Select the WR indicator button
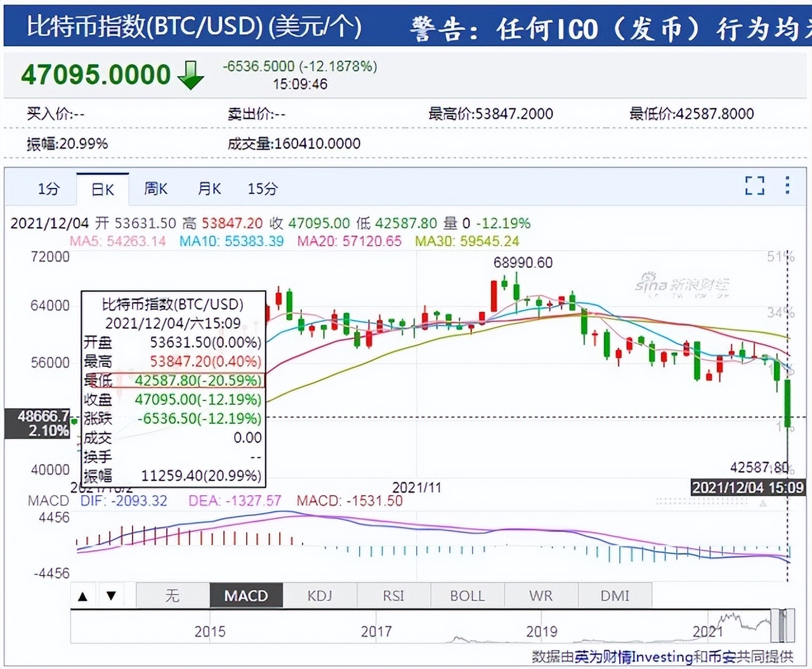The height and width of the screenshot is (669, 812). coord(540,595)
